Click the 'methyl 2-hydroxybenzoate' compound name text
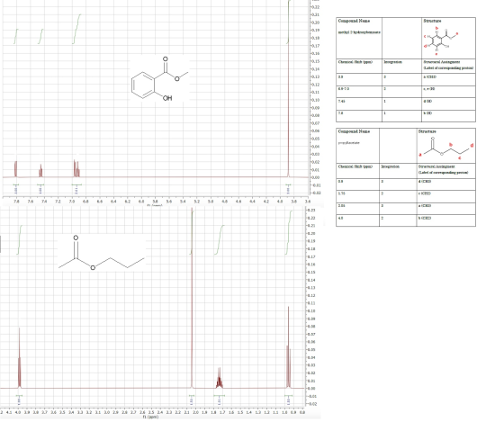Screen dimensions: 504x422 [359, 32]
